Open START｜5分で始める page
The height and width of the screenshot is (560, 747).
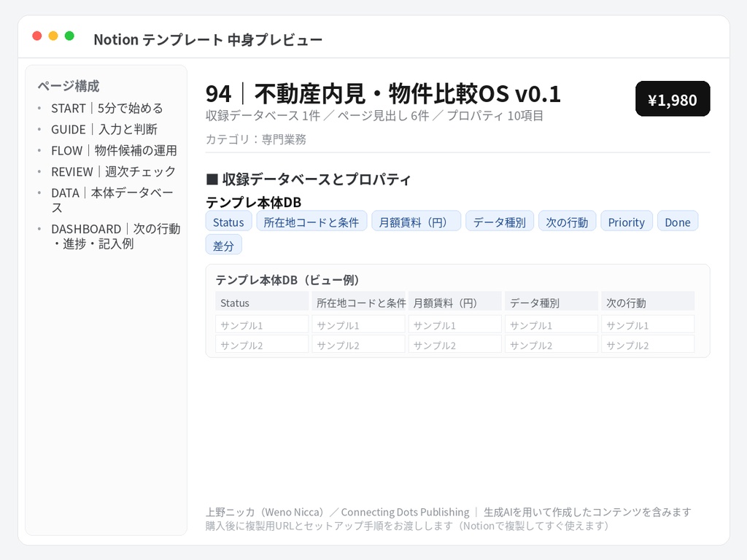tap(107, 108)
